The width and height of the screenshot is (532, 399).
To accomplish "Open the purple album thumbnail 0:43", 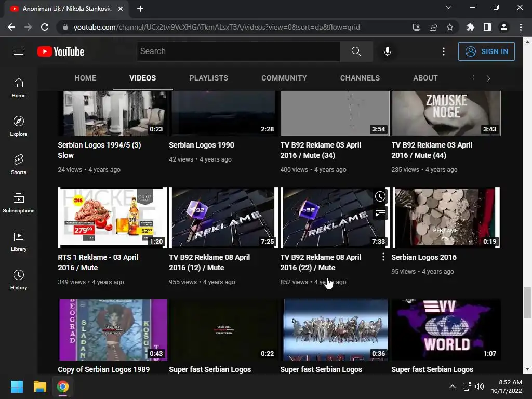I will (x=113, y=330).
